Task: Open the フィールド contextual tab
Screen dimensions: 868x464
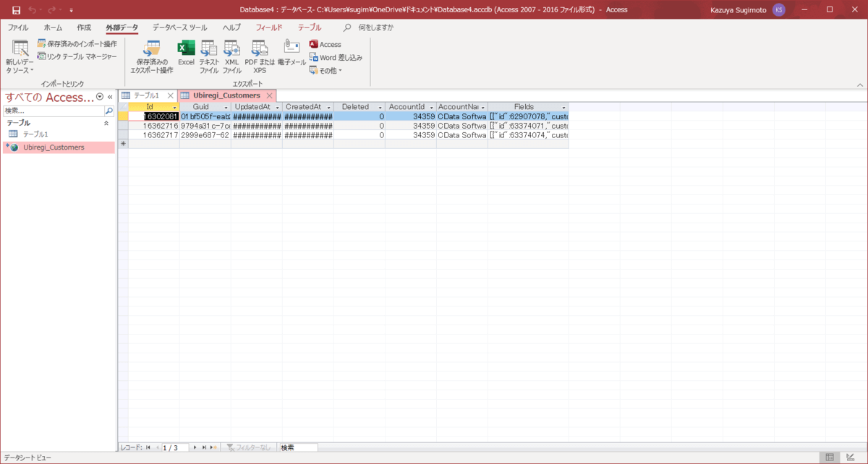Action: (x=269, y=27)
